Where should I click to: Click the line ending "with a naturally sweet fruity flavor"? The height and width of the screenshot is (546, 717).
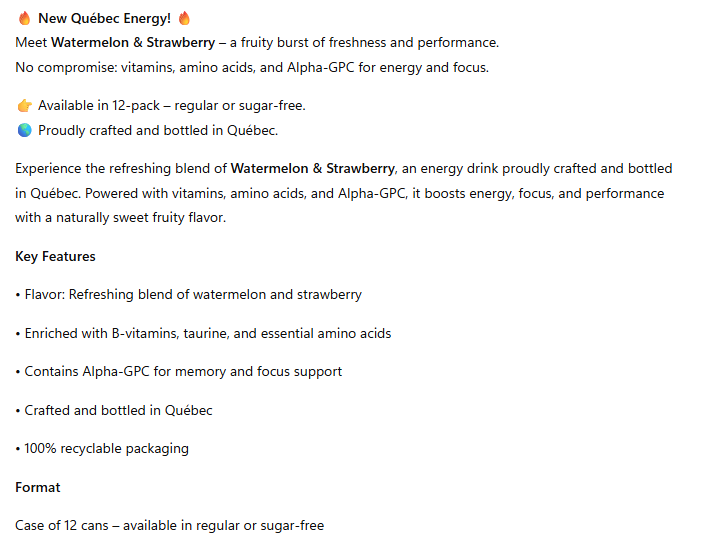(x=120, y=218)
